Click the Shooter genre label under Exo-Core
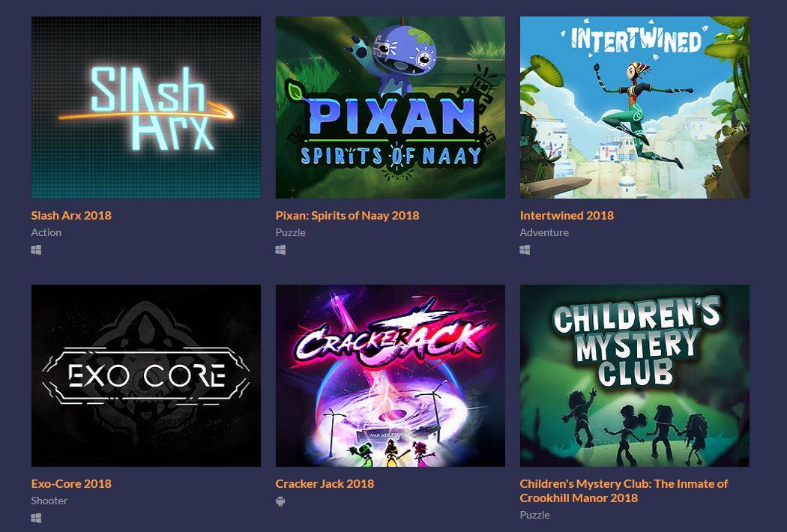The height and width of the screenshot is (532, 787). coord(49,501)
